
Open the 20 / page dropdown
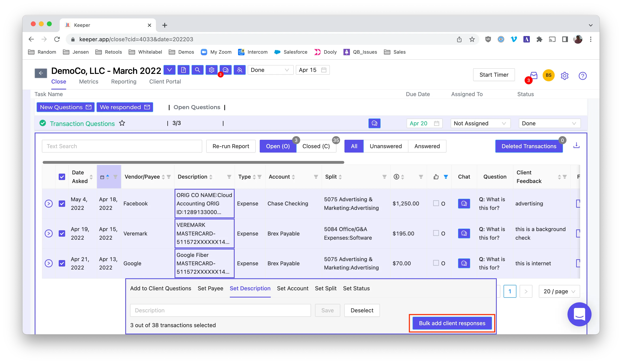click(559, 291)
